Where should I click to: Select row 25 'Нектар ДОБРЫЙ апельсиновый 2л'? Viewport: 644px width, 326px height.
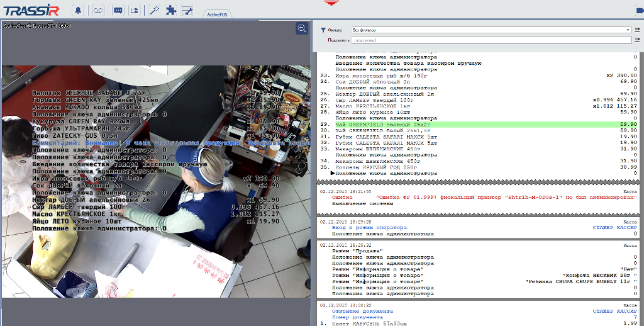479,94
